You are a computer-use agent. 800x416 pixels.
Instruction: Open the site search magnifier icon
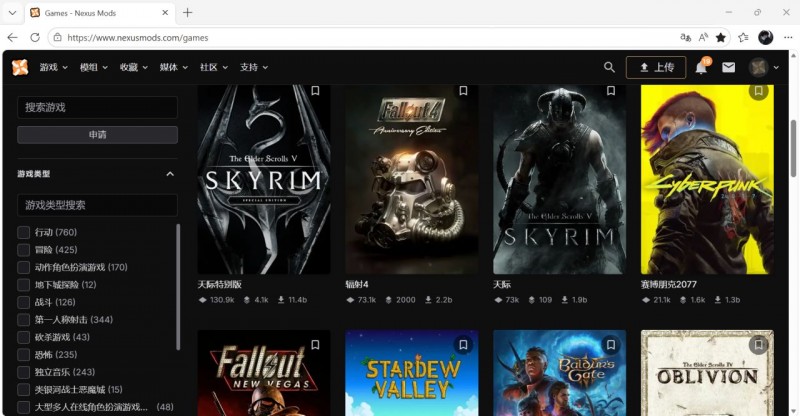pyautogui.click(x=609, y=67)
